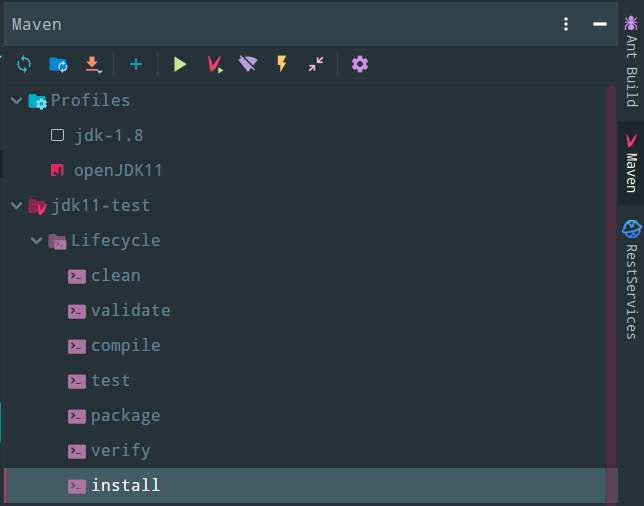Hide the Maven tool window
Image resolution: width=644 pixels, height=506 pixels.
coord(600,24)
